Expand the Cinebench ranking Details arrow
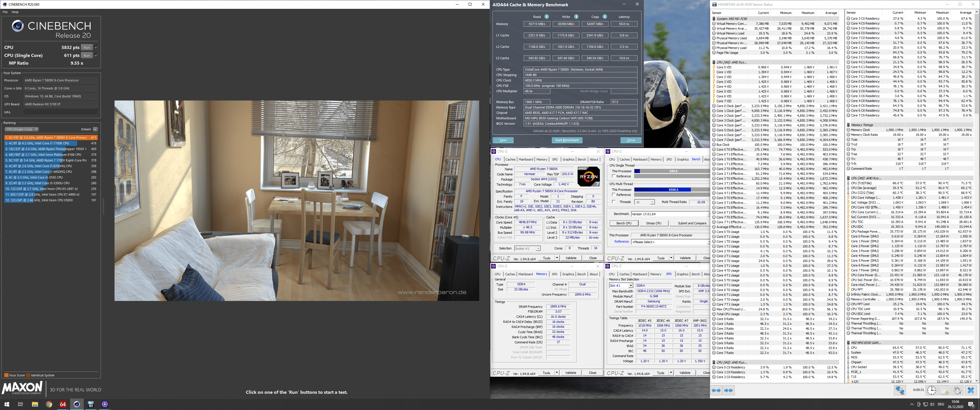 (x=95, y=129)
